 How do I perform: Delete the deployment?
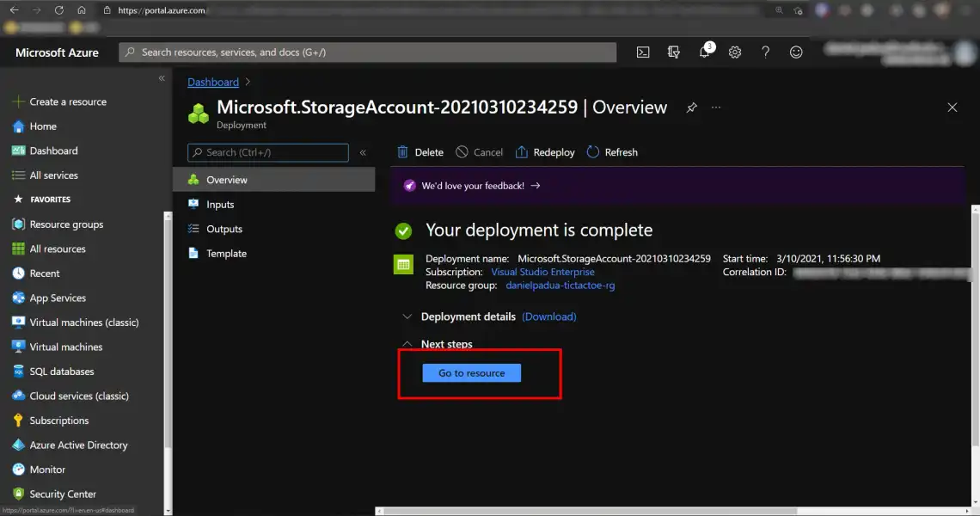pos(420,151)
